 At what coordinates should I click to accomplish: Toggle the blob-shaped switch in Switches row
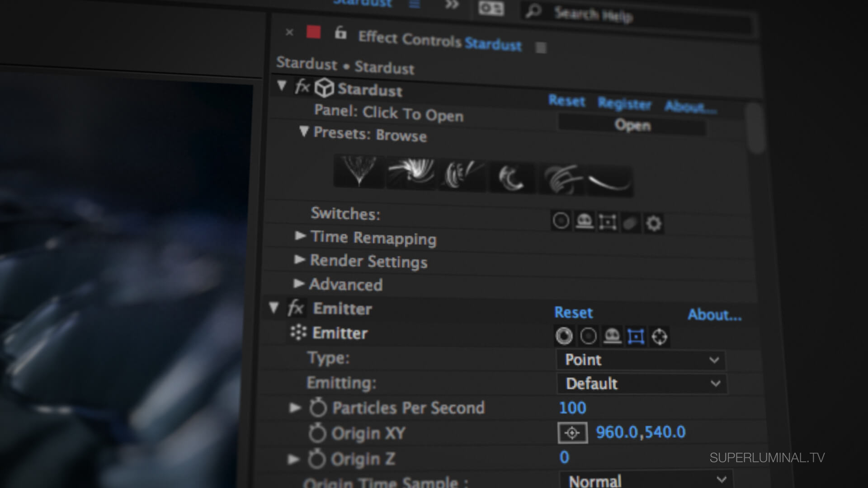coord(630,223)
